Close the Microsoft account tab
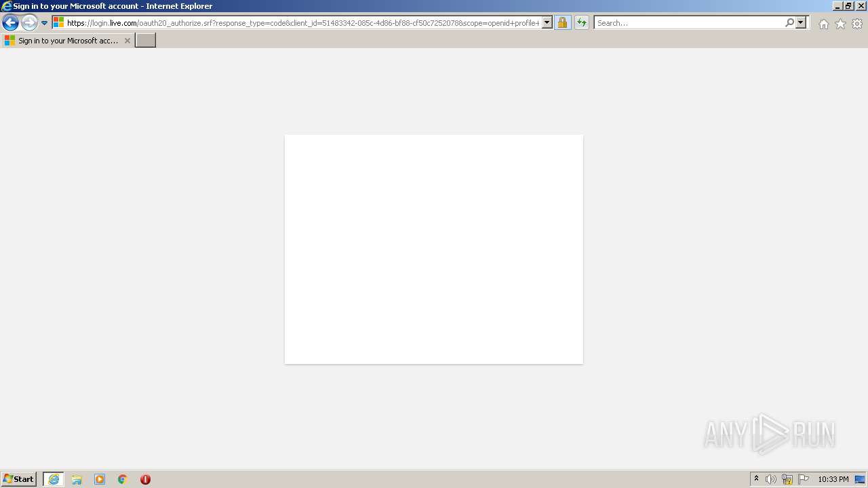This screenshot has width=868, height=488. [x=127, y=41]
